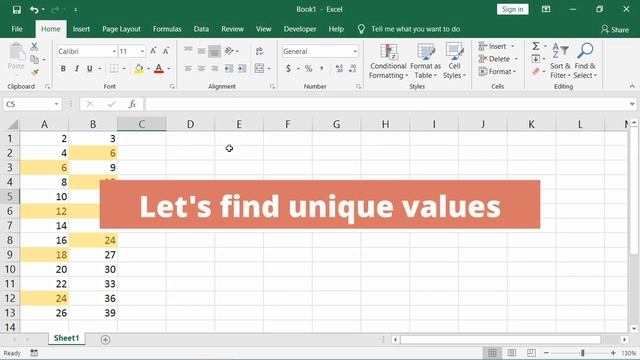This screenshot has height=360, width=640.
Task: Undo the last action
Action: pos(34,10)
